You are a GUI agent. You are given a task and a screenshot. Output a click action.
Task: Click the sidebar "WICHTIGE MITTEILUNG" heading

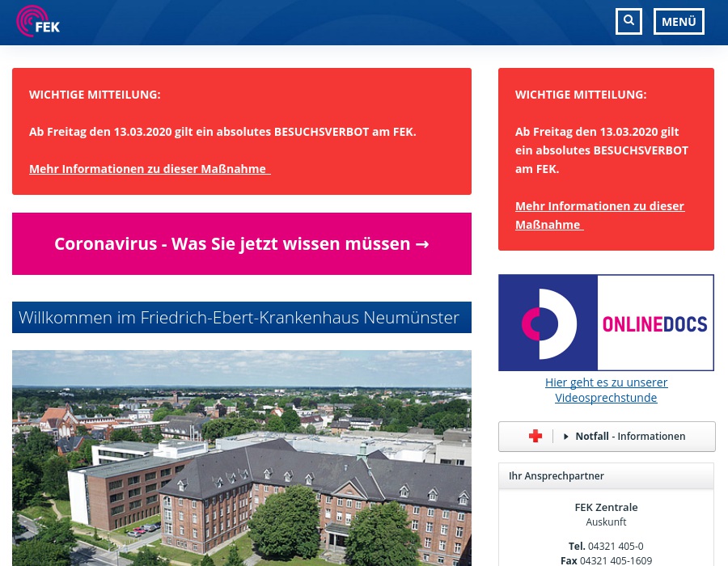[580, 95]
